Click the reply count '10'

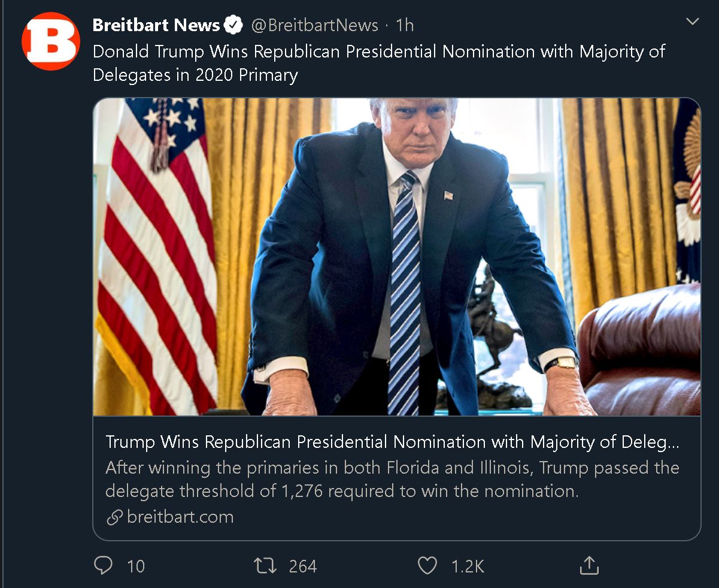point(136,566)
